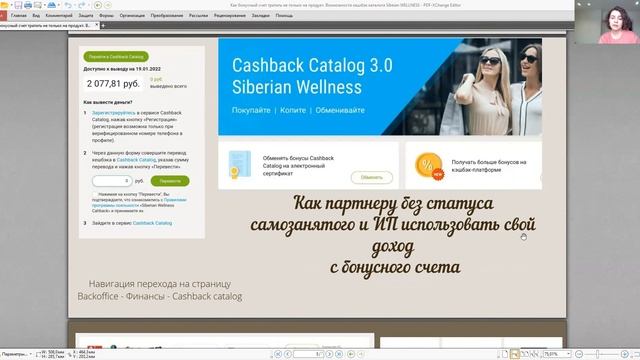The height and width of the screenshot is (360, 640).
Task: Go to the previous page
Action: pyautogui.click(x=288, y=354)
